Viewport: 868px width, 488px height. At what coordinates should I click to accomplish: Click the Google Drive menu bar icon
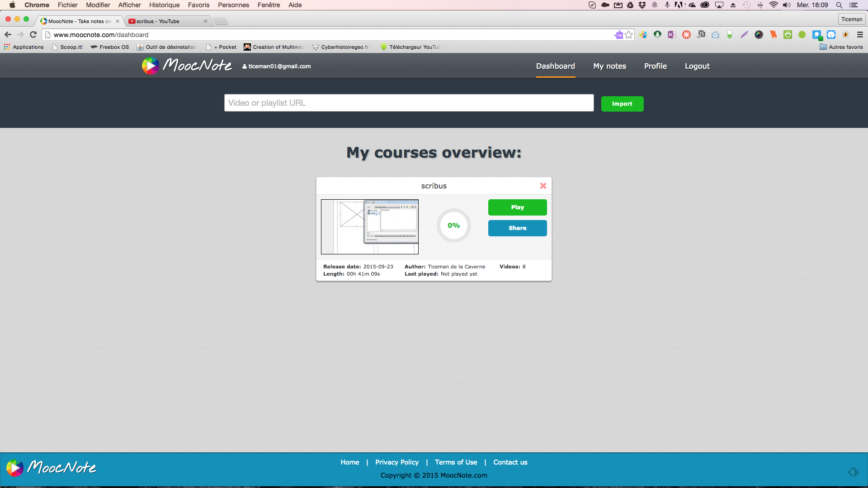coord(630,5)
